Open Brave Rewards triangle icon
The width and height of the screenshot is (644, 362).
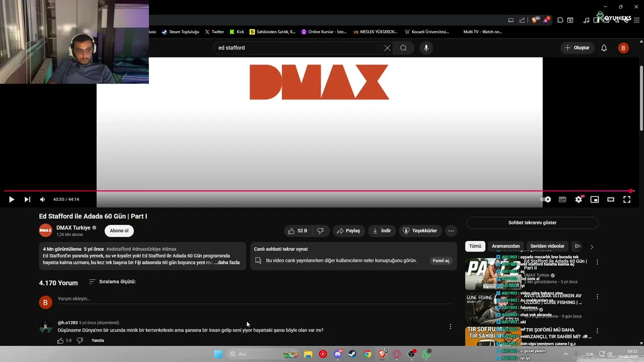click(546, 20)
